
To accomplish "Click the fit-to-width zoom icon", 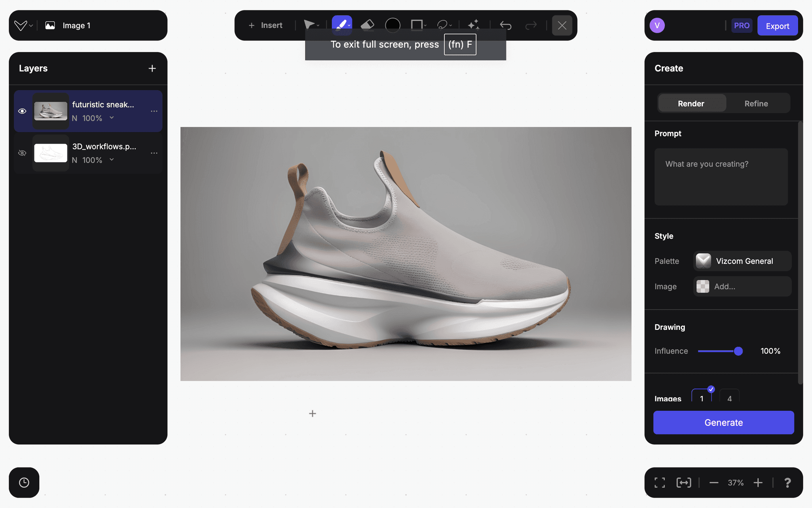I will point(684,483).
